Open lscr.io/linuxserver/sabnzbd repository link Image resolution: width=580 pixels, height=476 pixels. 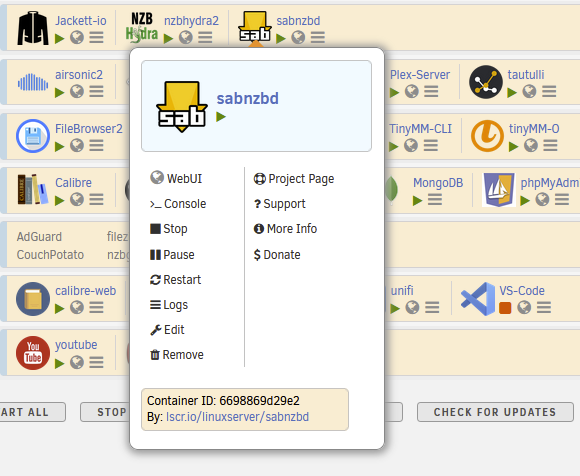237,417
